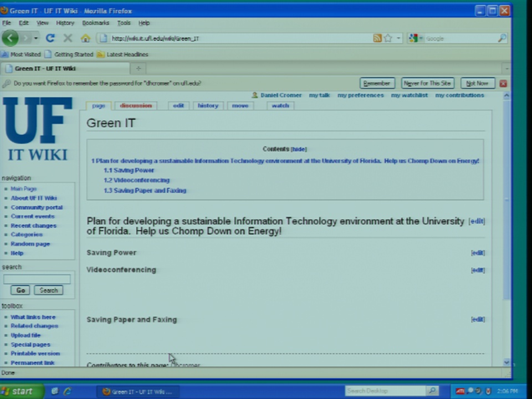Open the back/forward history dropdown arrow
Screen dimensions: 532x399
(x=35, y=38)
